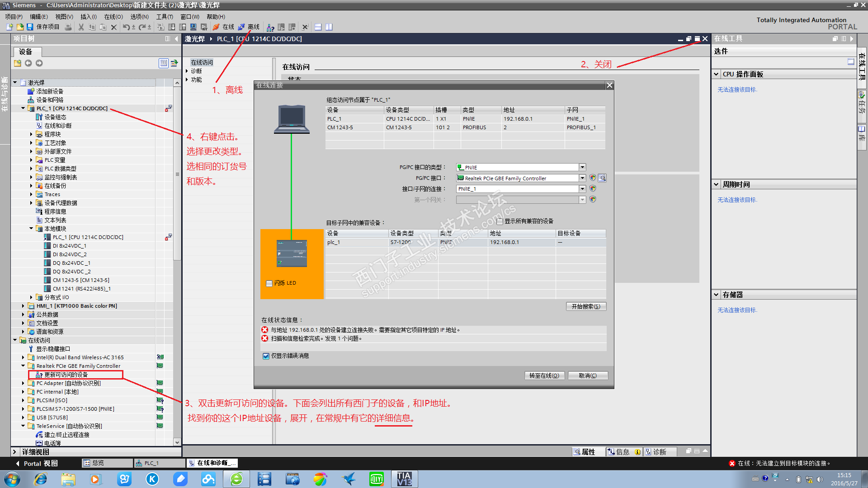Viewport: 868px width, 488px height.
Task: Open PG/PC接口的类型 dropdown
Action: coord(582,167)
